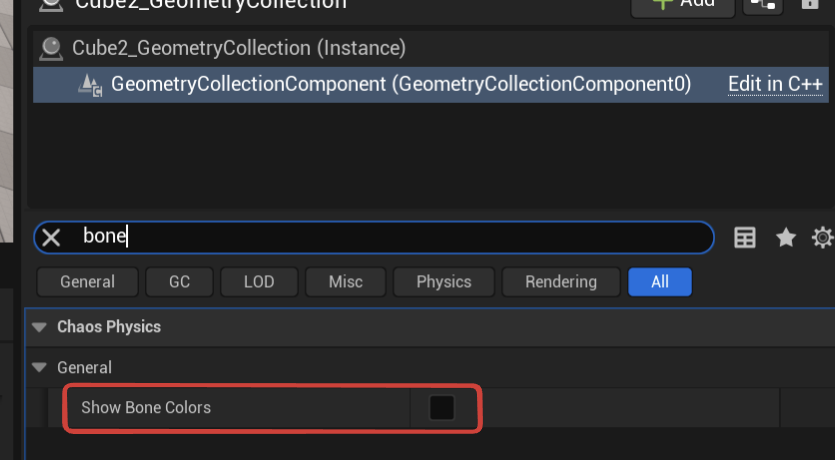The width and height of the screenshot is (835, 460).
Task: Click the Edit in C++ link
Action: [775, 85]
